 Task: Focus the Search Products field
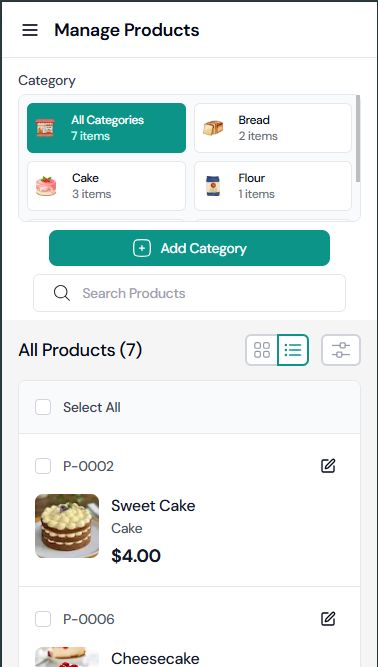[189, 293]
